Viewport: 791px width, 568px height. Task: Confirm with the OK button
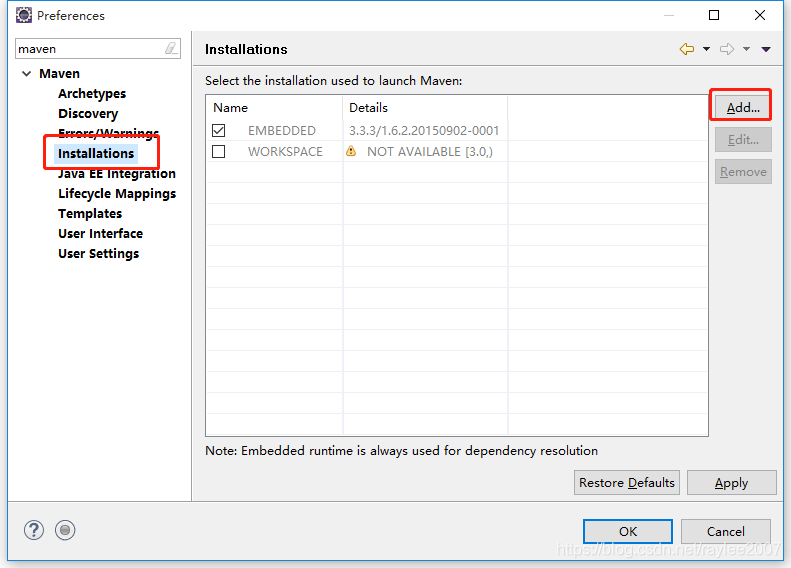point(628,531)
